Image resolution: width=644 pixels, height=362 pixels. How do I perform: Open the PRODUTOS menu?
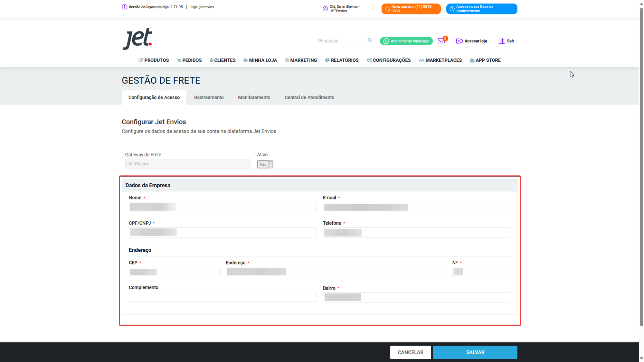pos(154,60)
